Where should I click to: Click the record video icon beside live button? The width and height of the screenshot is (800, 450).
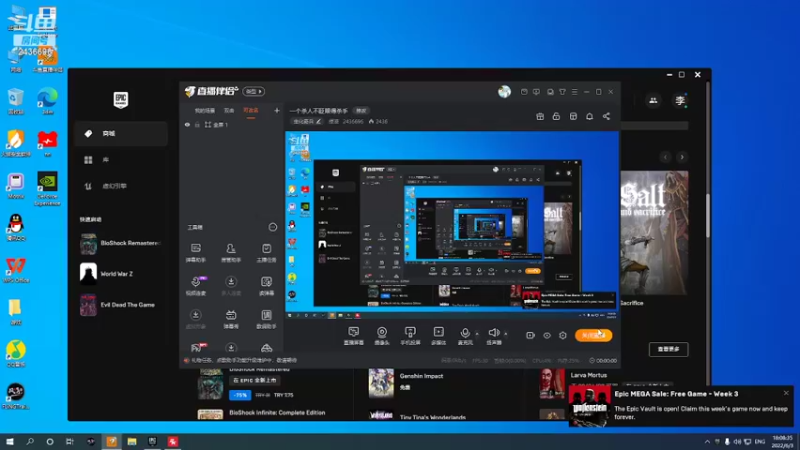[530, 336]
